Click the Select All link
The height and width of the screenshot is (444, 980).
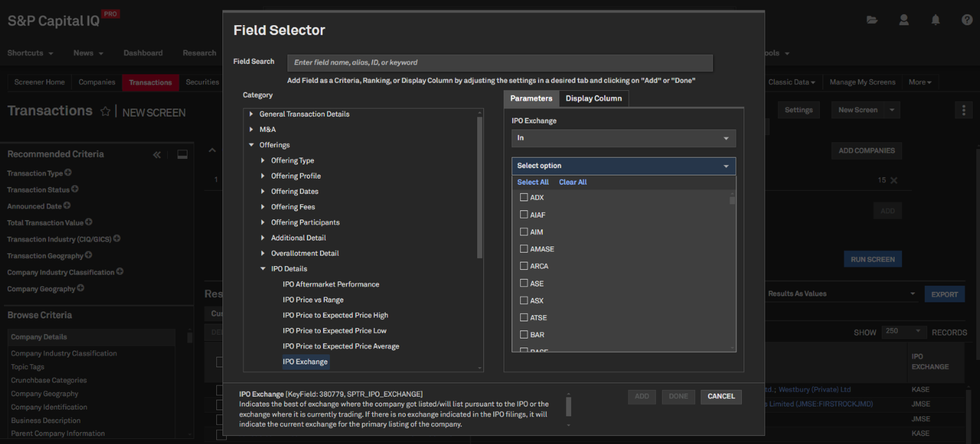[x=532, y=182]
